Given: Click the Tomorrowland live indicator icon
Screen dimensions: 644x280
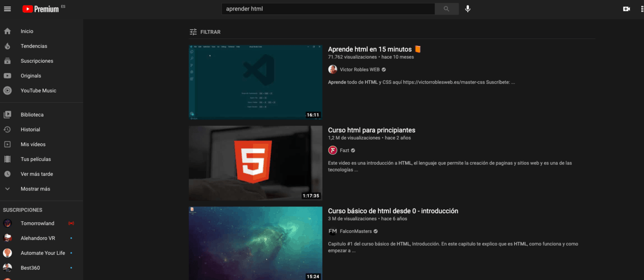Looking at the screenshot, I should [x=71, y=223].
